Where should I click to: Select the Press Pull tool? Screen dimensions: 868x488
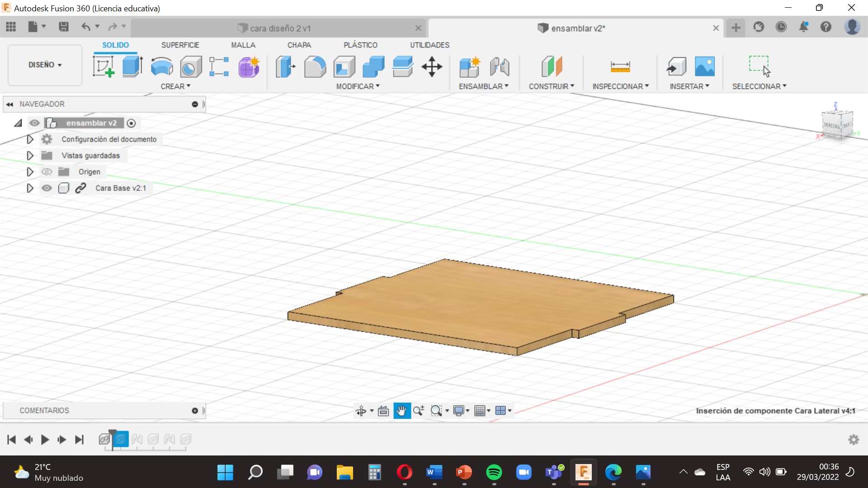(286, 66)
